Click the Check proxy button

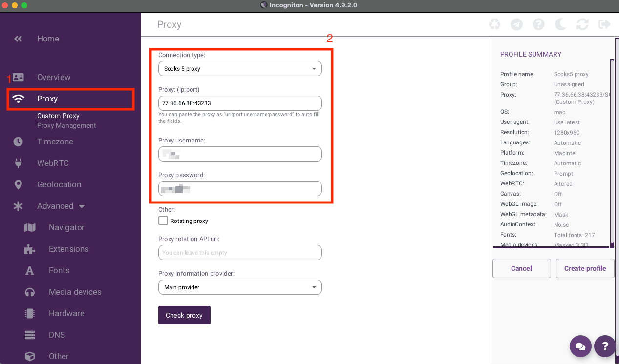[184, 315]
